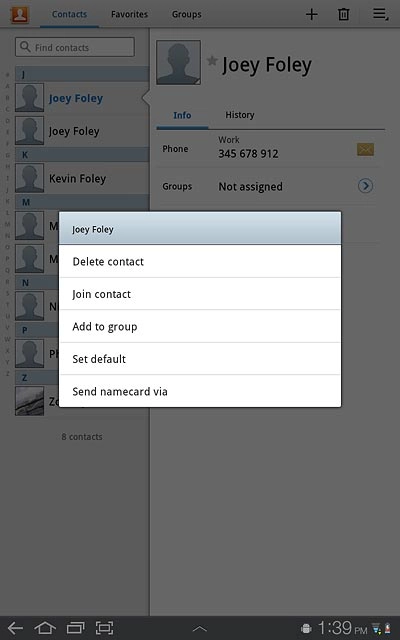Screen dimensions: 400x640
Task: Tap the home icon in navigation bar
Action: (45, 628)
